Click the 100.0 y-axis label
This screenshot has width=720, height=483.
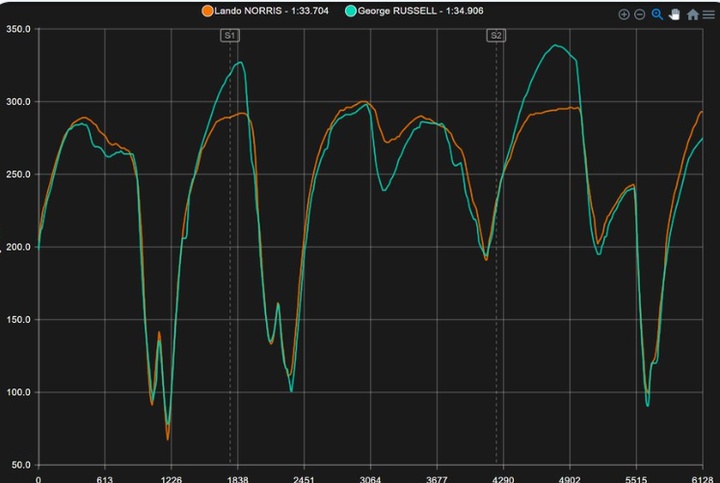(18, 392)
